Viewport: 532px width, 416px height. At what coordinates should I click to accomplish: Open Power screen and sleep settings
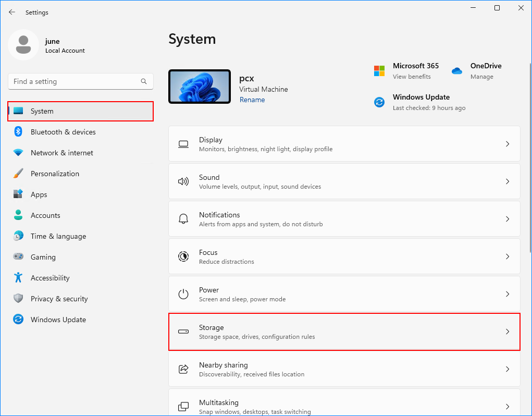point(344,294)
